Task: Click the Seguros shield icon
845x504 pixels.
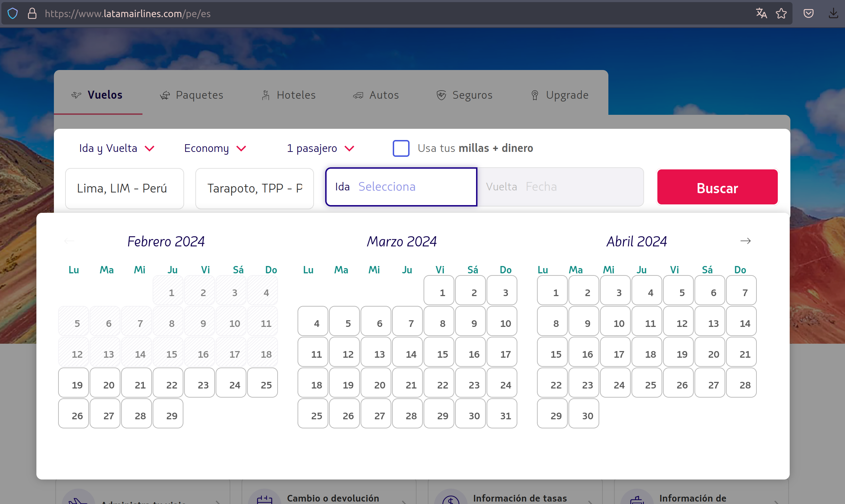Action: [x=441, y=95]
